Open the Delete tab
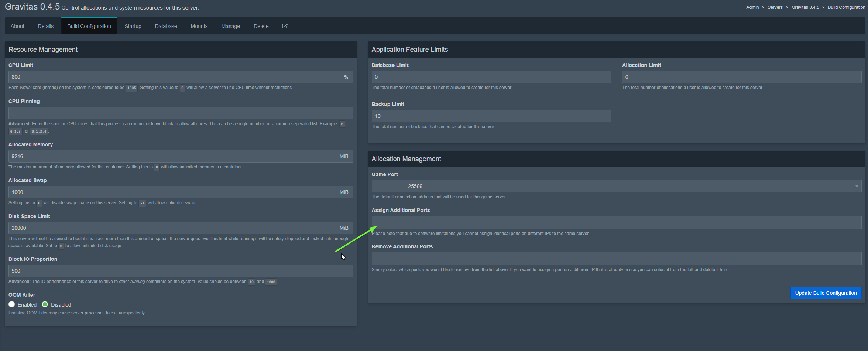Image resolution: width=868 pixels, height=351 pixels. 261,26
